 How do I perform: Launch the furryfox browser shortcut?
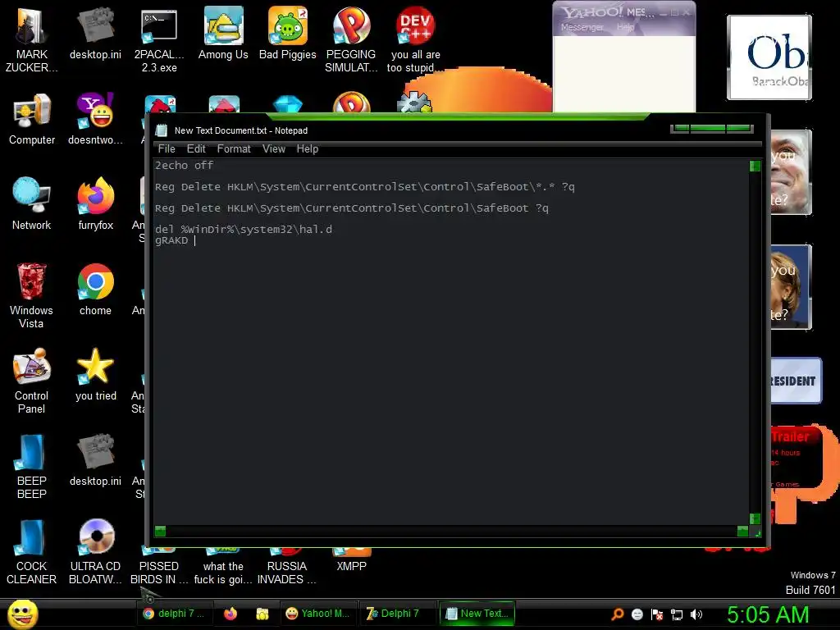(x=95, y=204)
